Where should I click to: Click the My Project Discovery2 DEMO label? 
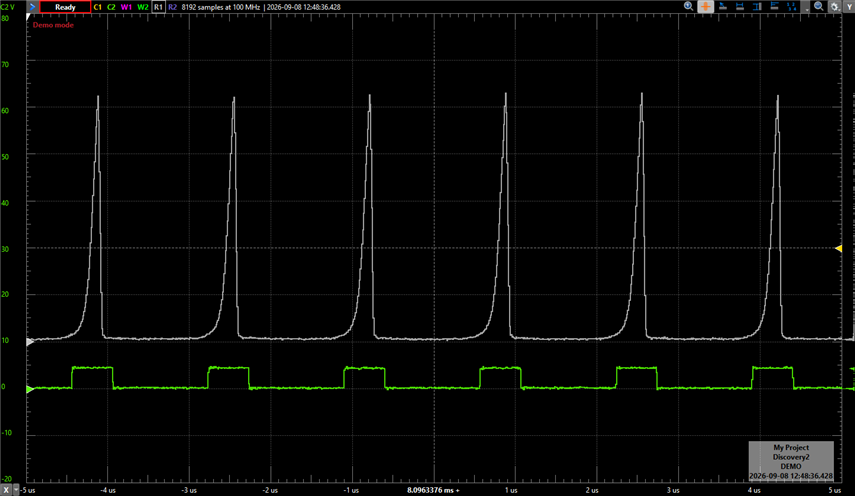(791, 461)
